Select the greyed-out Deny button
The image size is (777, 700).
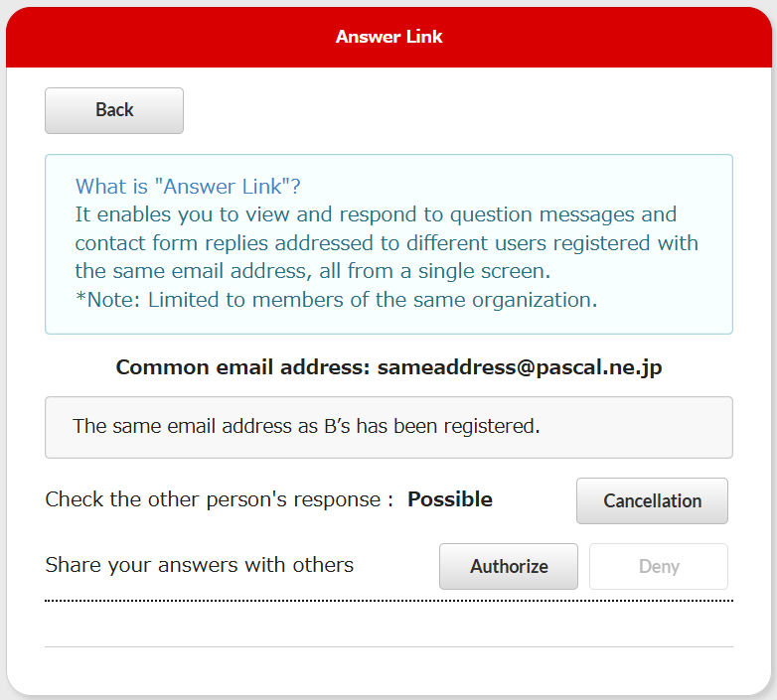point(659,566)
